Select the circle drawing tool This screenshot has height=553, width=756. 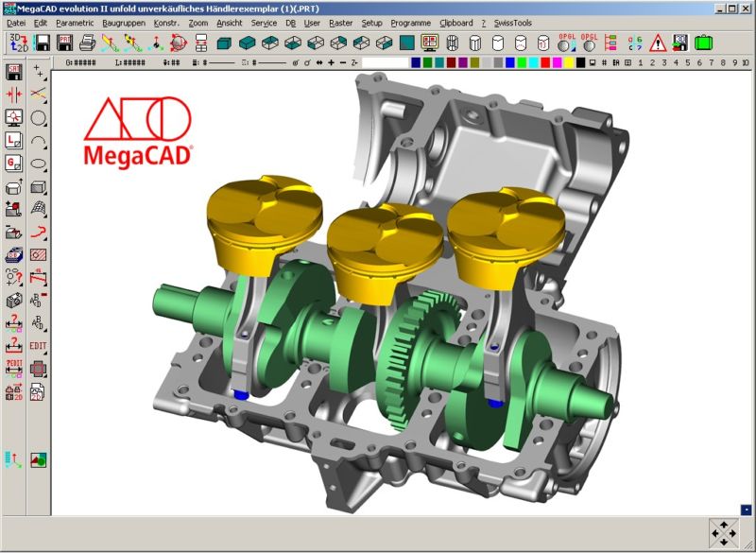tap(39, 118)
